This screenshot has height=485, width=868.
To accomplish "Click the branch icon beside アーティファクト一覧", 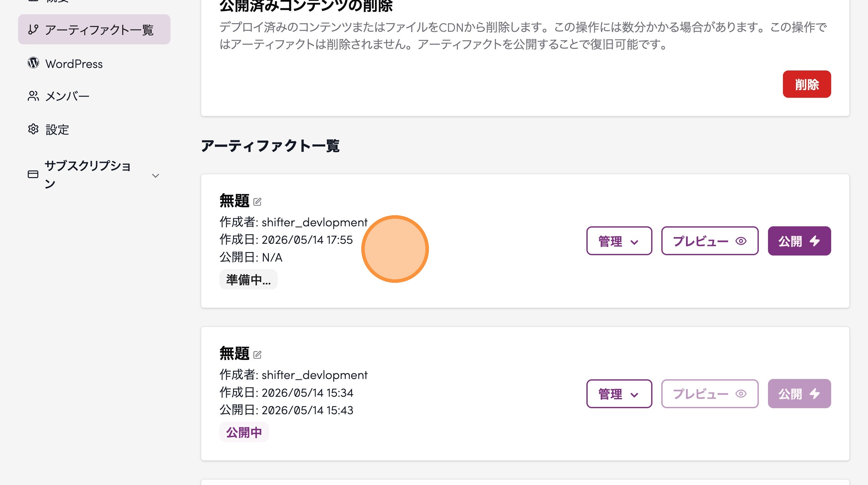I will pyautogui.click(x=33, y=29).
